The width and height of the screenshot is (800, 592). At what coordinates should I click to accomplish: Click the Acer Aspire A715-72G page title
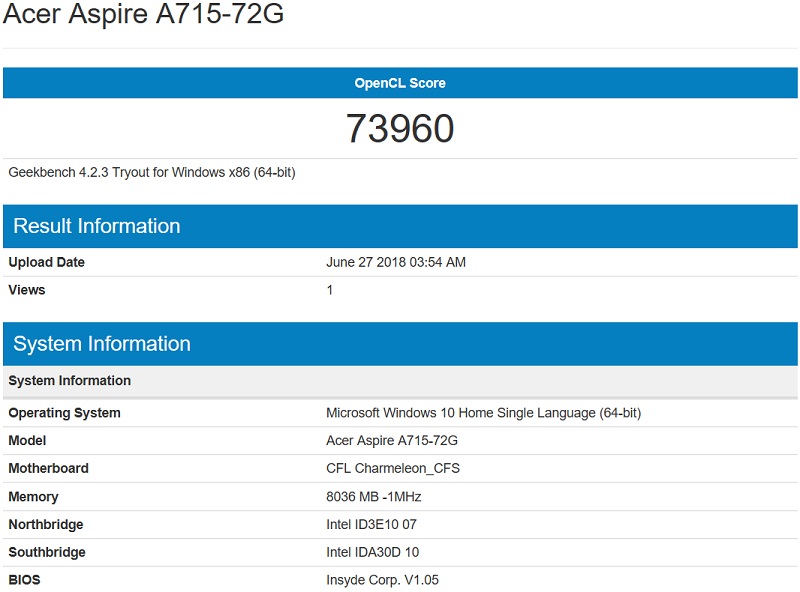[143, 14]
